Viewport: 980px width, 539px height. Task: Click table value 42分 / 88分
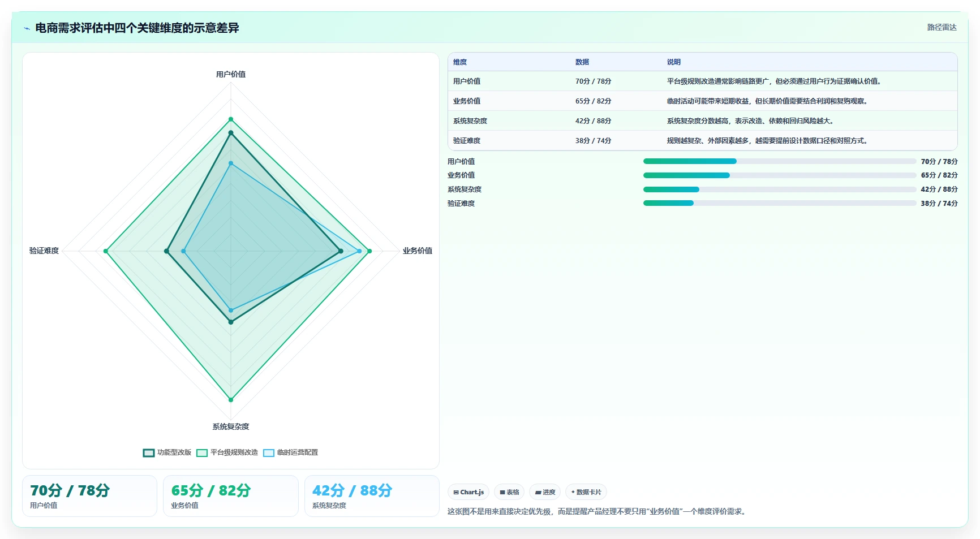coord(594,121)
